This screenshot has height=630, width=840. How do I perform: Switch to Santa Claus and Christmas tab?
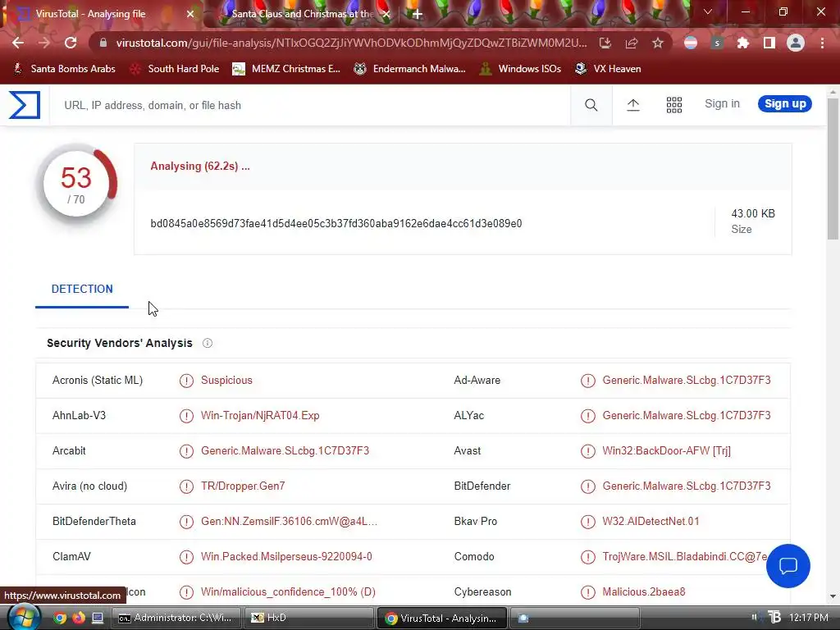coord(302,14)
